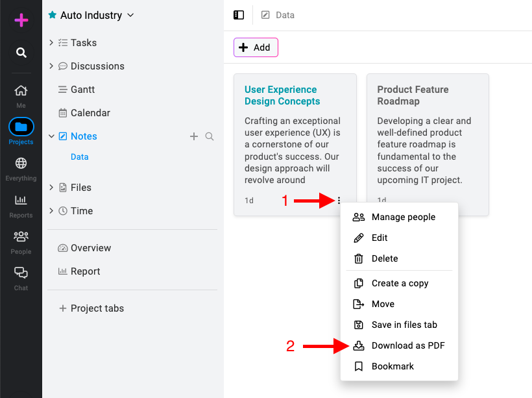Click the User Experience note body text
Viewport: 532px width, 398px height.
(292, 151)
